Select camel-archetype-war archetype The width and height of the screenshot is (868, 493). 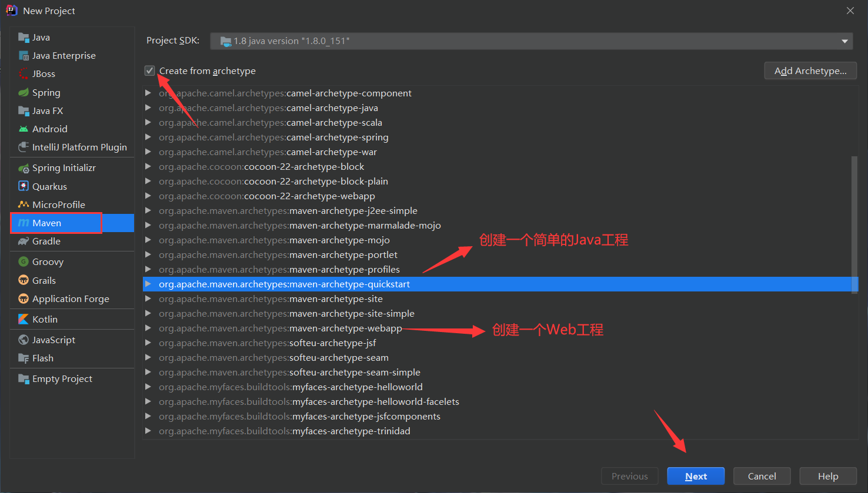268,152
